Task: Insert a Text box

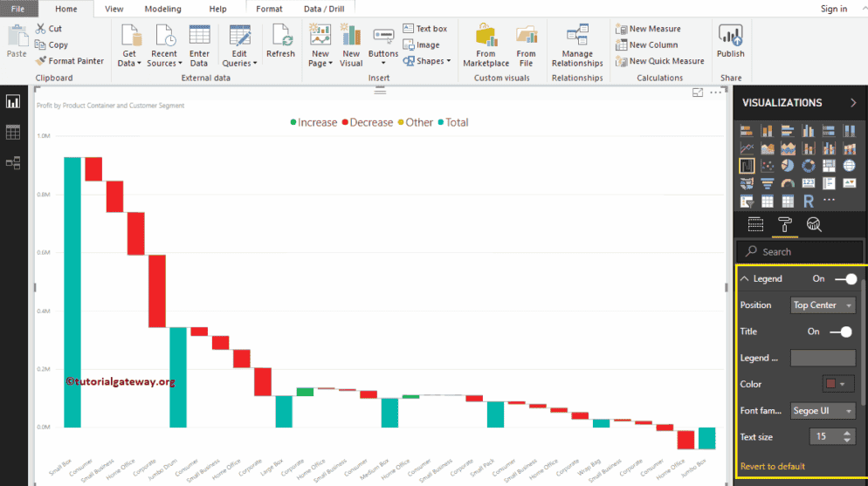Action: tap(425, 29)
